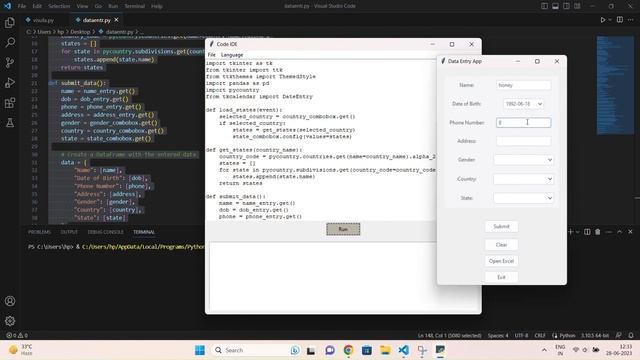The width and height of the screenshot is (640, 360).
Task: Open File Explorer from the taskbar
Action: click(385, 350)
